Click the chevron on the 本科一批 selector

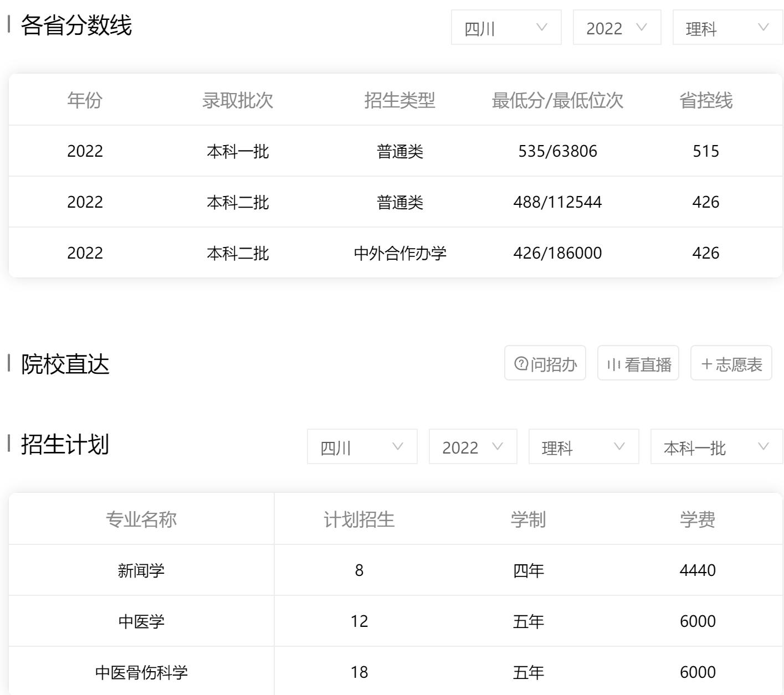point(763,447)
